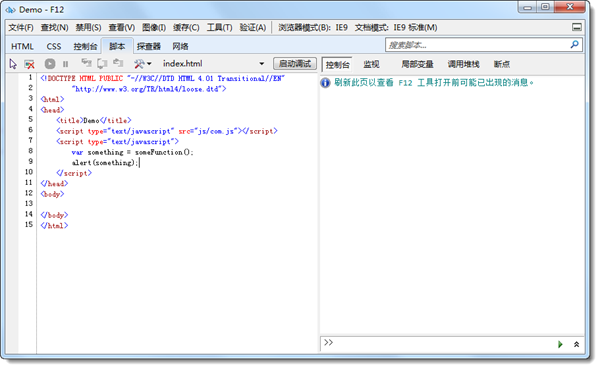Switch to the 控制台 main tab
This screenshot has height=369, width=600.
(x=85, y=46)
